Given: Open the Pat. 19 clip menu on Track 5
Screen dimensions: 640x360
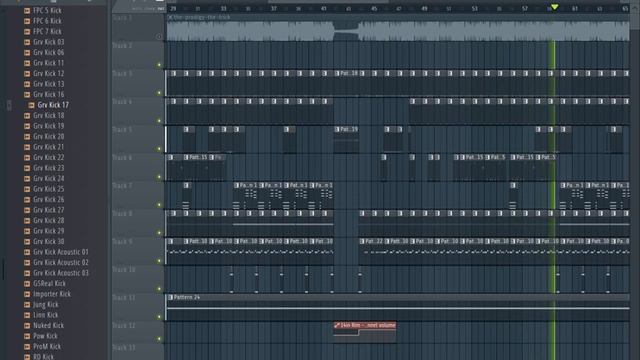Looking at the screenshot, I should (x=337, y=129).
